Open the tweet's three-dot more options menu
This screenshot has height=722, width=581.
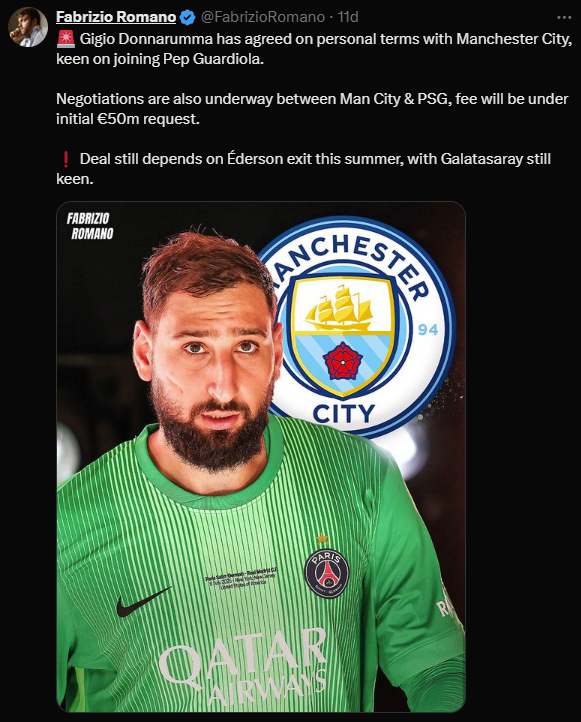(564, 17)
